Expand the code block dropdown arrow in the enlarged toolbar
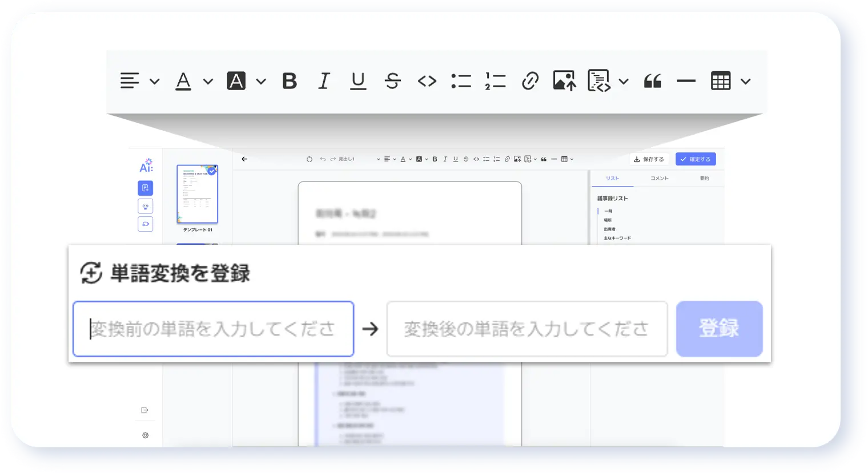The image size is (868, 473). (624, 82)
